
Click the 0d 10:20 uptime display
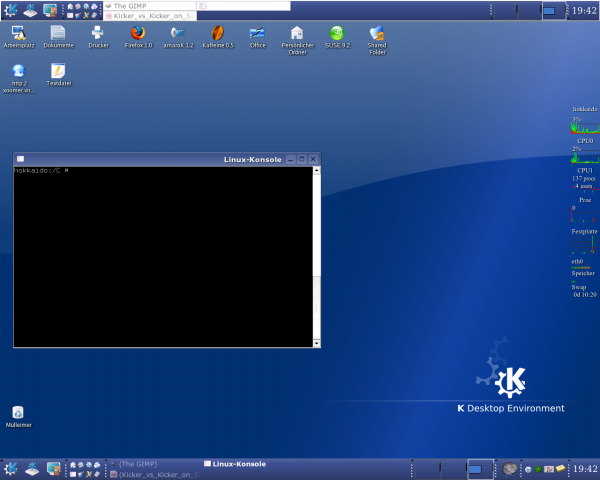pyautogui.click(x=585, y=295)
